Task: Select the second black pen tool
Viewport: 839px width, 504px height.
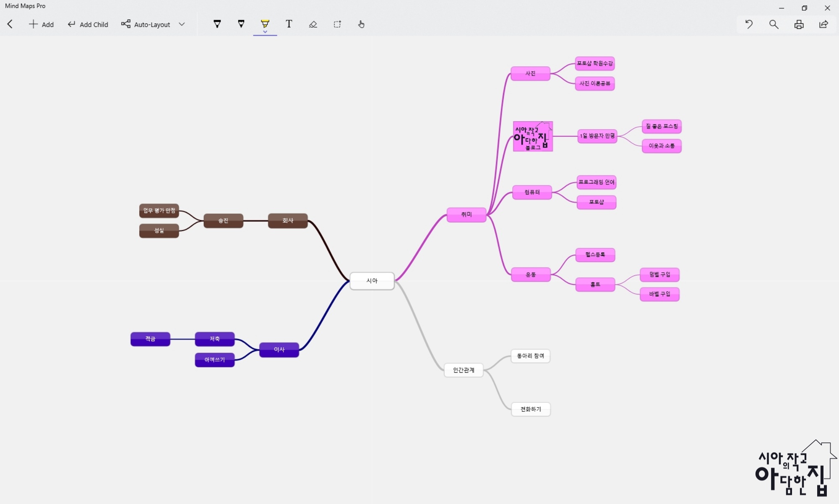Action: (x=241, y=24)
